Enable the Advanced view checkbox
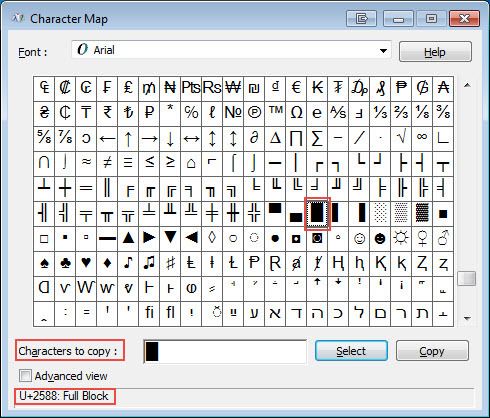 click(25, 376)
